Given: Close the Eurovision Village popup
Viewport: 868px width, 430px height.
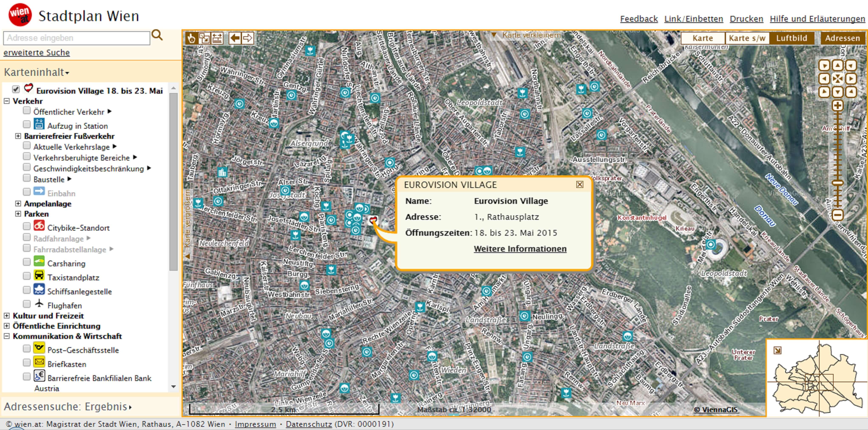Looking at the screenshot, I should pyautogui.click(x=580, y=184).
